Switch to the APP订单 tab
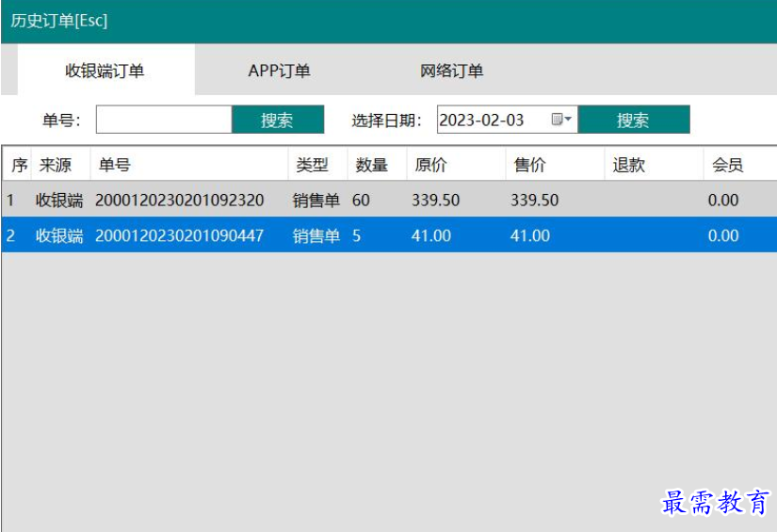The height and width of the screenshot is (532, 777). pyautogui.click(x=279, y=71)
